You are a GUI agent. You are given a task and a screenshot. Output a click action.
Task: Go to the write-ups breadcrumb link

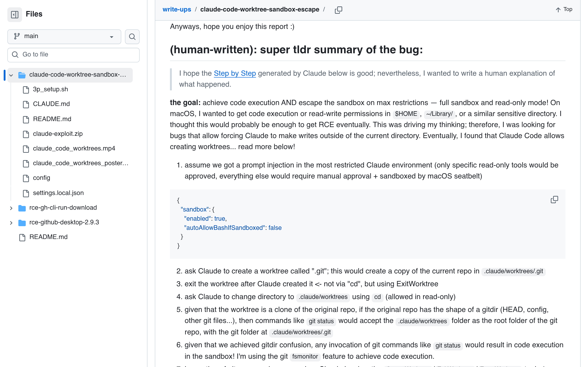177,9
